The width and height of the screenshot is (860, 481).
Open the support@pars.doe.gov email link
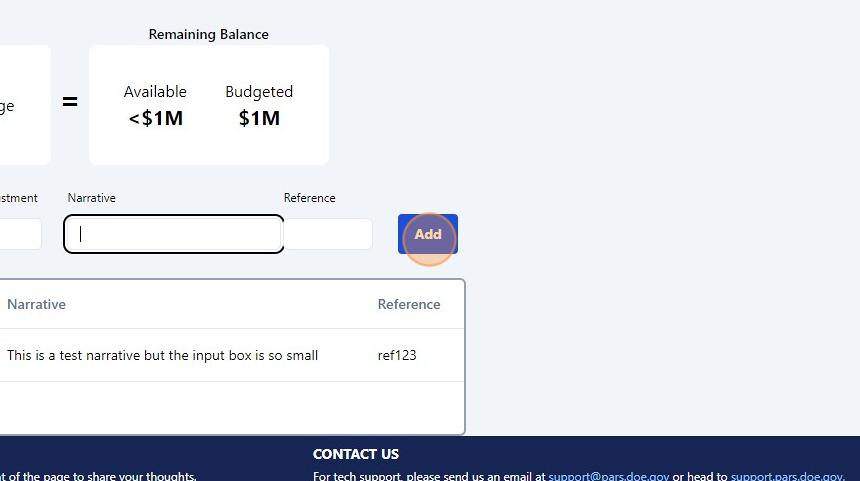(608, 477)
